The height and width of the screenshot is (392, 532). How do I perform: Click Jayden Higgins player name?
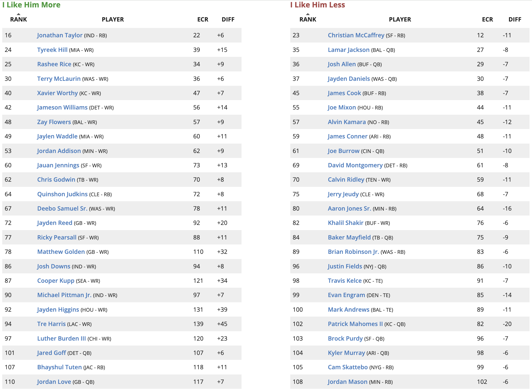(x=58, y=310)
